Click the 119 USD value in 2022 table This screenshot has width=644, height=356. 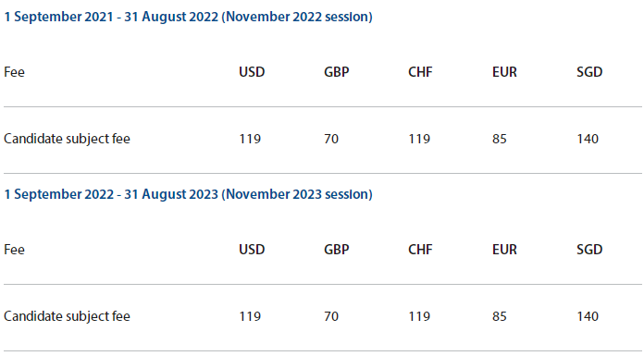(x=250, y=139)
